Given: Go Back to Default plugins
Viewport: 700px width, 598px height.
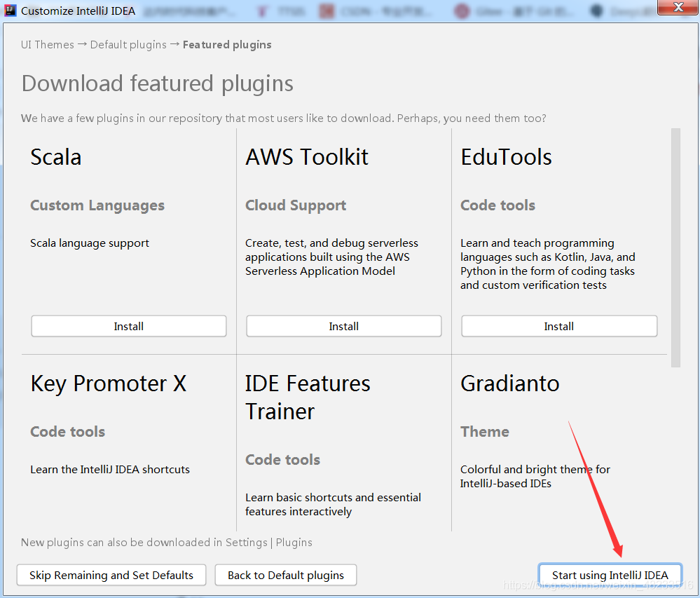Looking at the screenshot, I should (x=286, y=575).
